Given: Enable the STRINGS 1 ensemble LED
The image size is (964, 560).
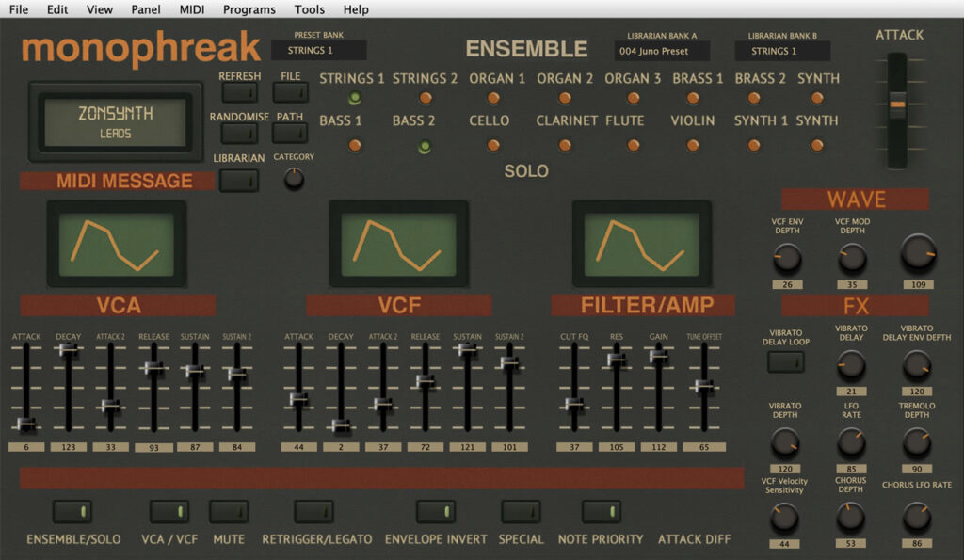Looking at the screenshot, I should pyautogui.click(x=355, y=98).
